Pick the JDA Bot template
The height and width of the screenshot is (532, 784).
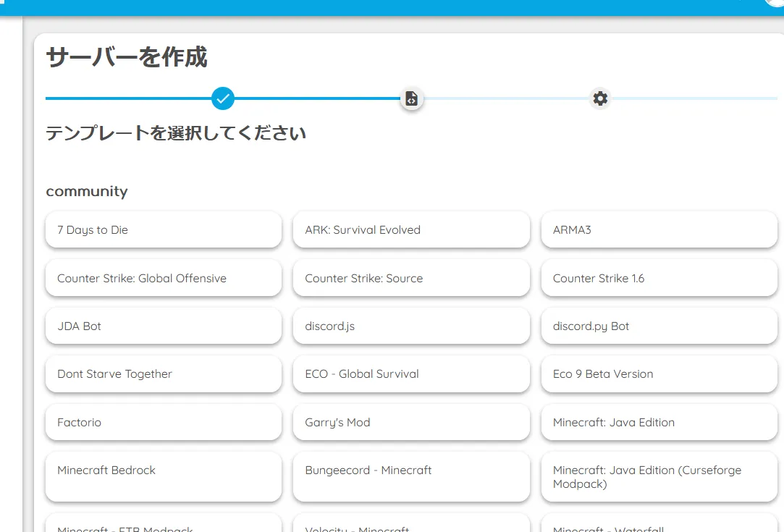(x=163, y=326)
